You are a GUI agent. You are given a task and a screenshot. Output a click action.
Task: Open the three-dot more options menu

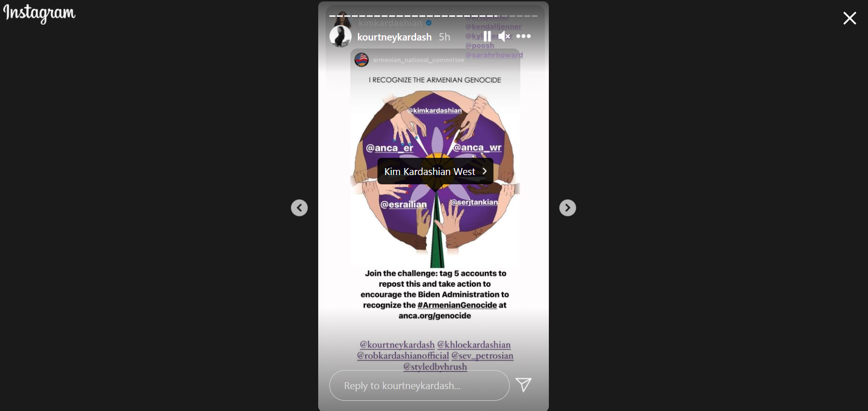click(x=524, y=36)
